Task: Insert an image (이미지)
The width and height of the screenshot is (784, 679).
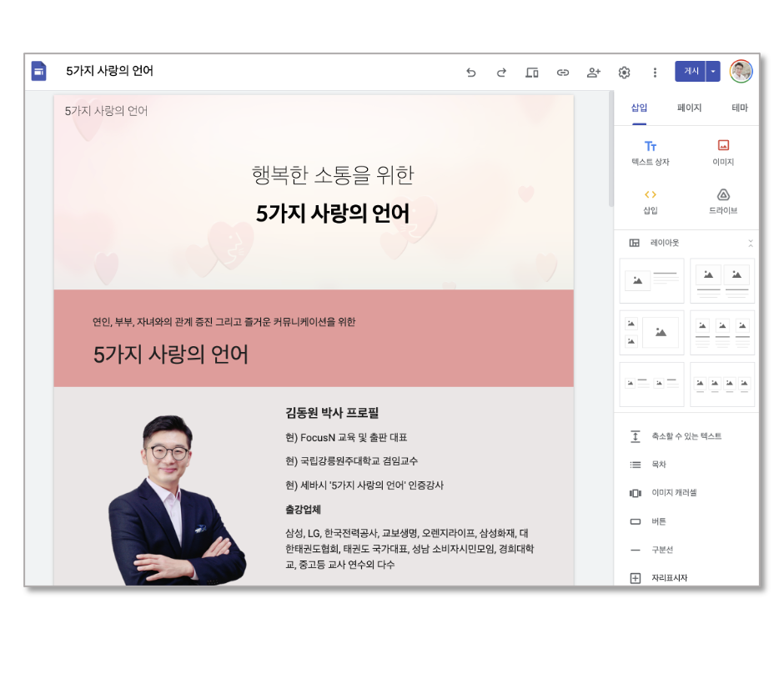Action: click(x=723, y=153)
